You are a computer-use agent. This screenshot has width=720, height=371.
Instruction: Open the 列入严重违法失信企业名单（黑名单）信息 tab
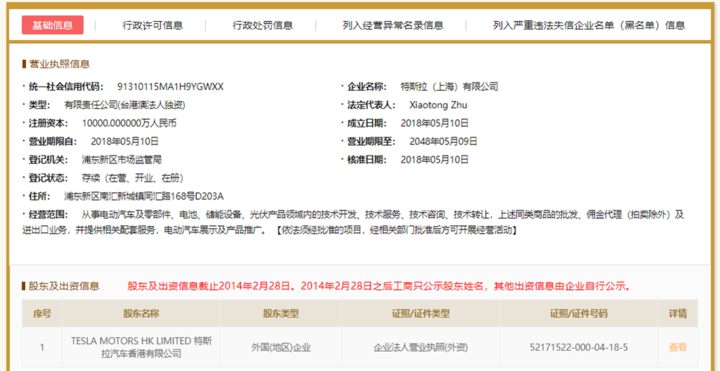point(589,25)
